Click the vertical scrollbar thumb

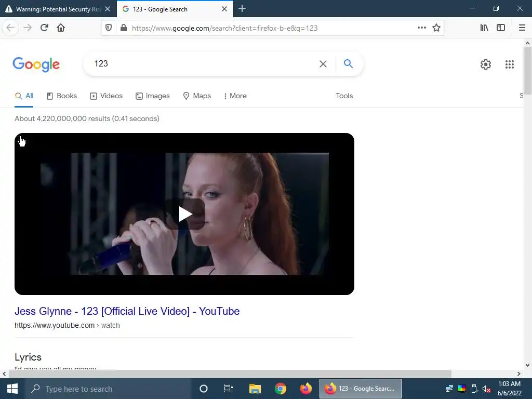pos(527,71)
